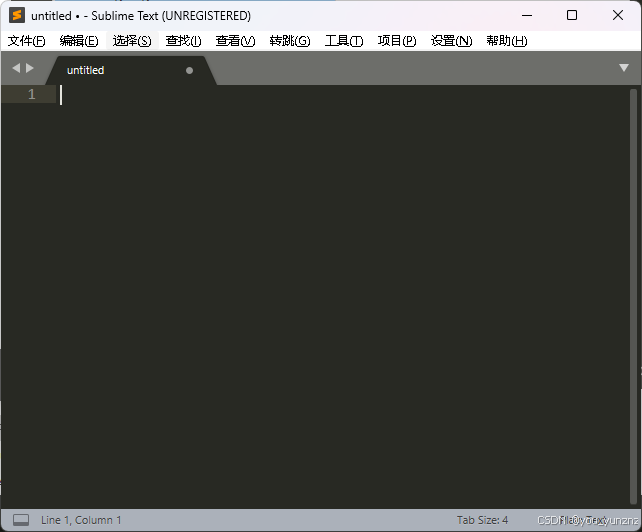Close the Sublime Text window
Screen dimensions: 642x532
(618, 16)
